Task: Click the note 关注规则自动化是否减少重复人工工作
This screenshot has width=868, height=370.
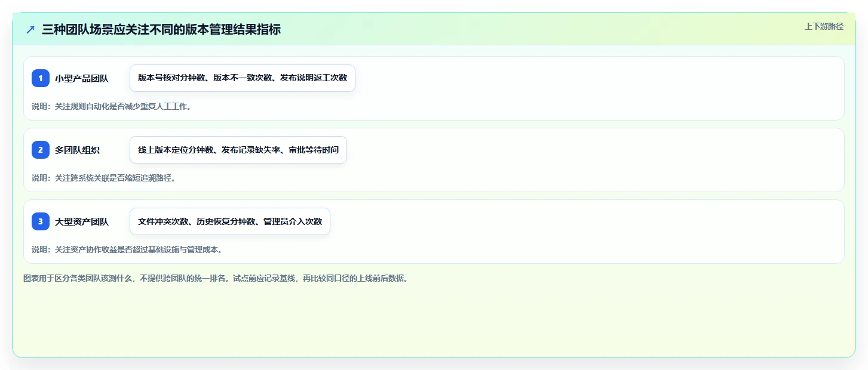Action: (x=111, y=107)
